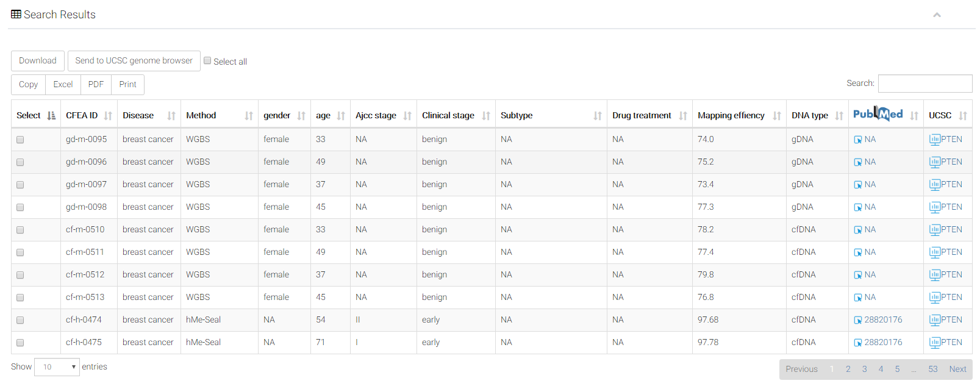Sort by Select column descending arrow
Viewport: 980px width, 389px height.
coord(51,116)
